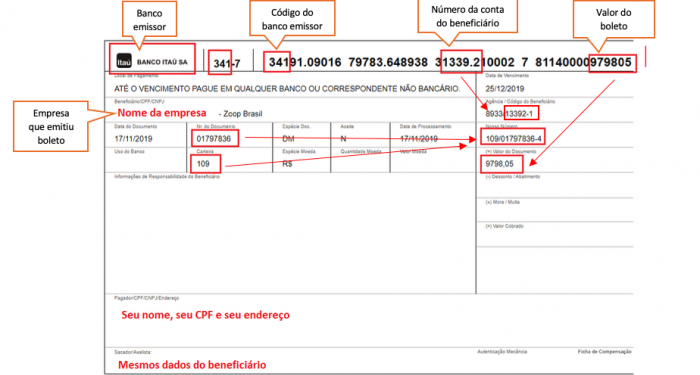Click 'Informações de Responsabilidade do Beneficiário' label

[167, 176]
